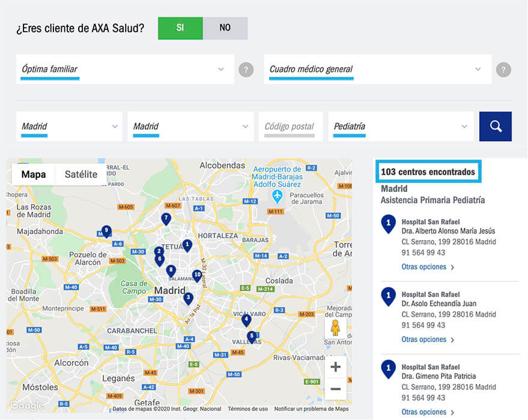Image resolution: width=528 pixels, height=420 pixels.
Task: Click the Street View pegman icon
Action: [x=335, y=328]
